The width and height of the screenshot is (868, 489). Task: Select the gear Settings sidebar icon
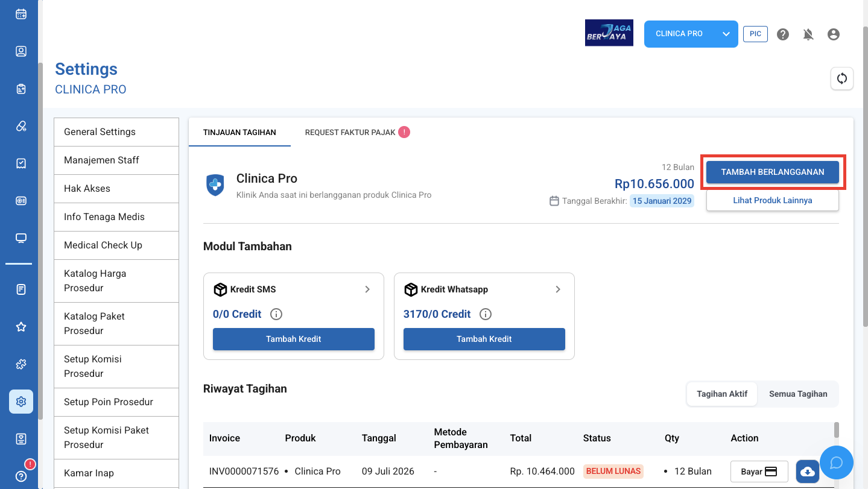(x=21, y=402)
